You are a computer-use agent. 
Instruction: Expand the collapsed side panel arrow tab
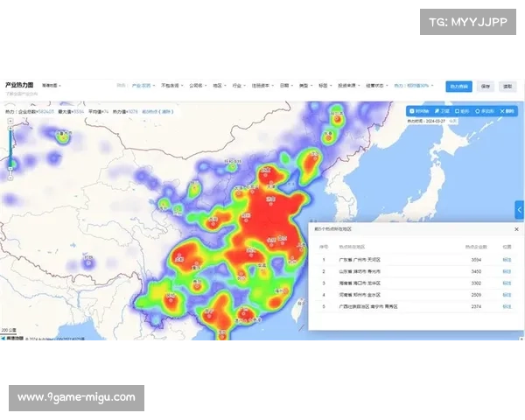click(x=519, y=210)
